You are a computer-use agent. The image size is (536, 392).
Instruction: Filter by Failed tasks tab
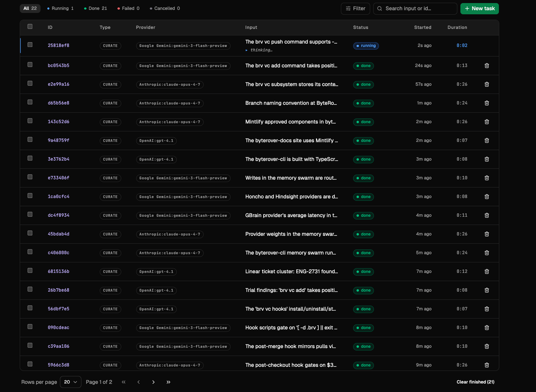(128, 9)
